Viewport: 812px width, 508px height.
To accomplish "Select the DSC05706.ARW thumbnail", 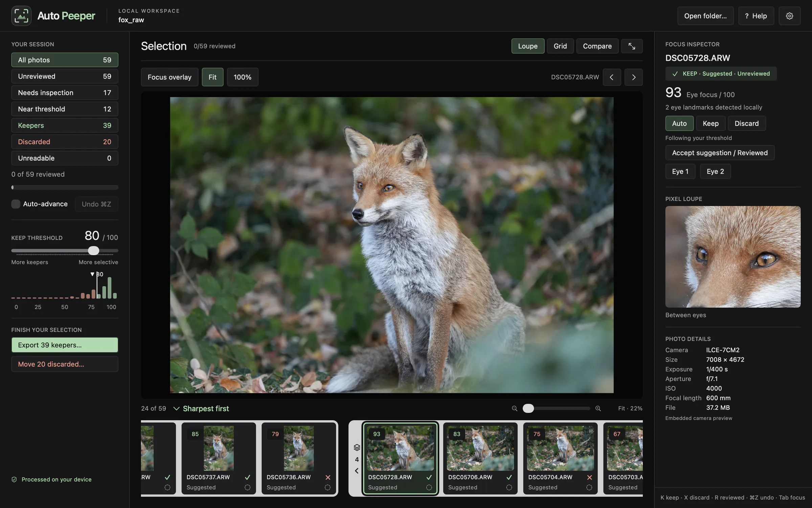I will click(x=480, y=459).
